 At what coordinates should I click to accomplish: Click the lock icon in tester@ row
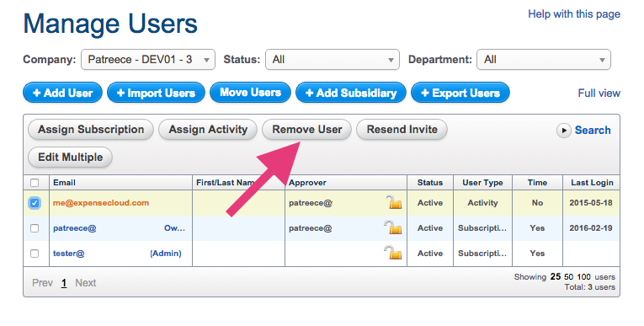point(393,253)
